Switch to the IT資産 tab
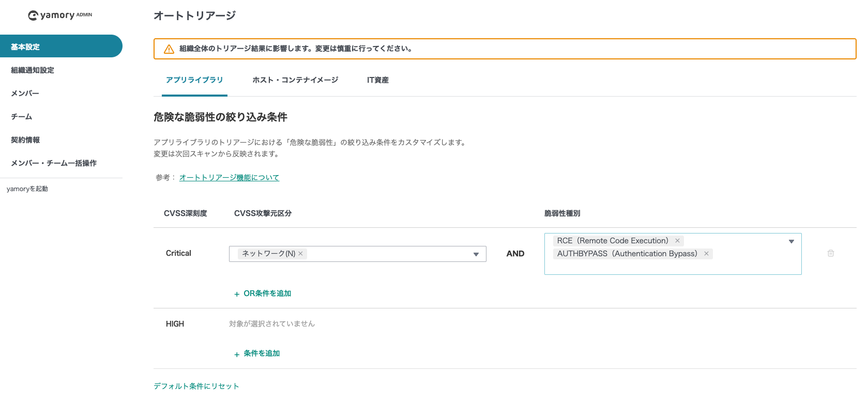Image resolution: width=868 pixels, height=404 pixels. coord(377,80)
